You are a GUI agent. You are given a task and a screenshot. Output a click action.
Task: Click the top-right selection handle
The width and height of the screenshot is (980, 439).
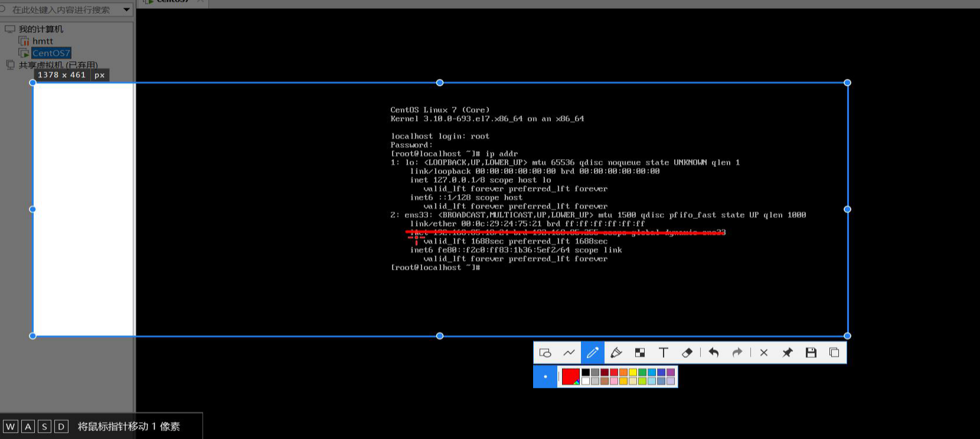click(x=847, y=83)
